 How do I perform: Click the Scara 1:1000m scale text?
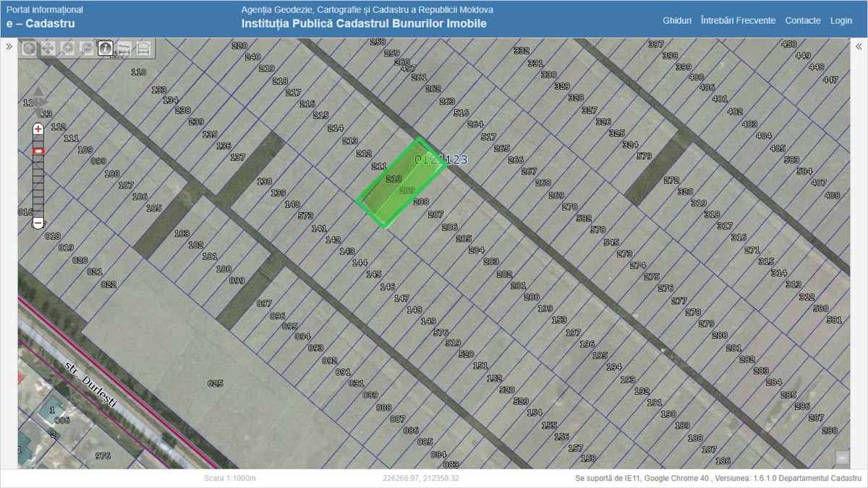(230, 479)
